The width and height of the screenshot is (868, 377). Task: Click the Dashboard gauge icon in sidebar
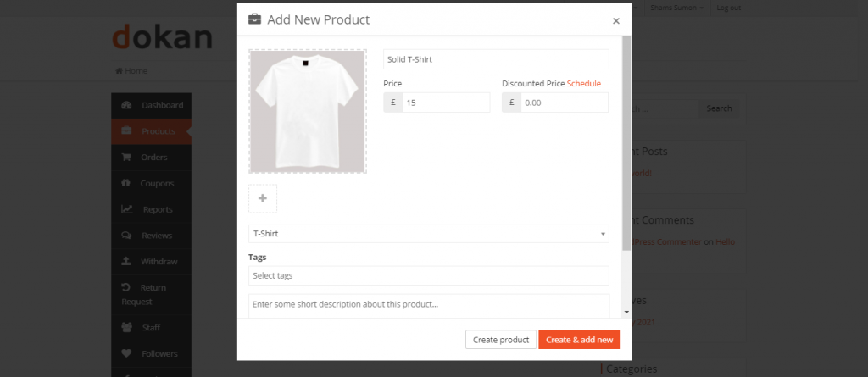[126, 105]
